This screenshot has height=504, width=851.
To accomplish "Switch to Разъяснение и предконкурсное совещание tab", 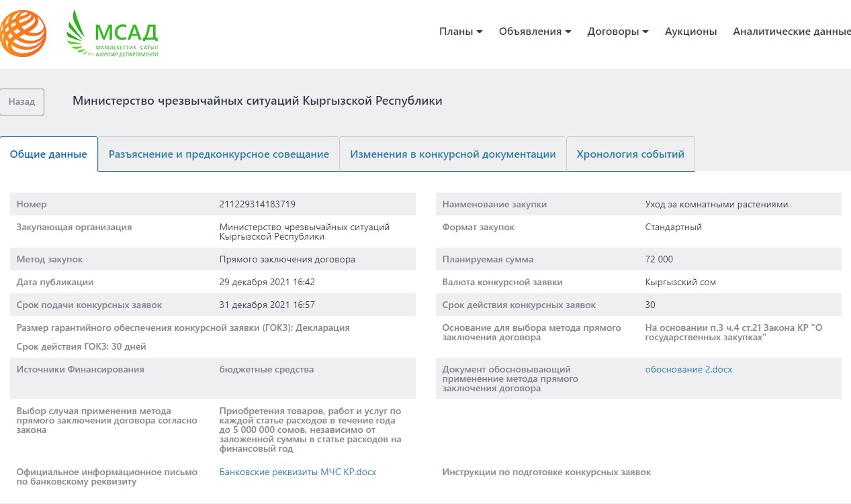I will point(219,154).
